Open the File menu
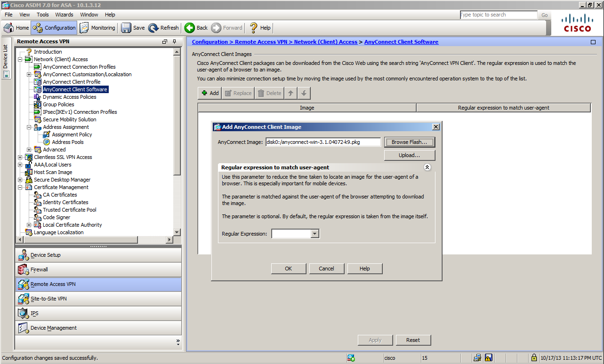This screenshot has width=604, height=364. pyautogui.click(x=8, y=15)
